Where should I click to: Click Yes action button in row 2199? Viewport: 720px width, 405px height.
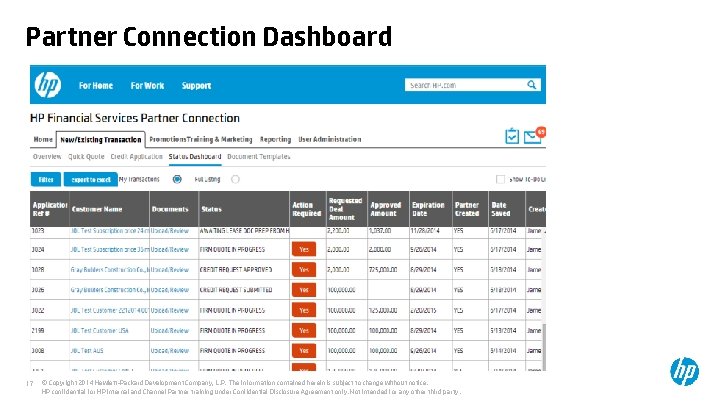coord(304,330)
